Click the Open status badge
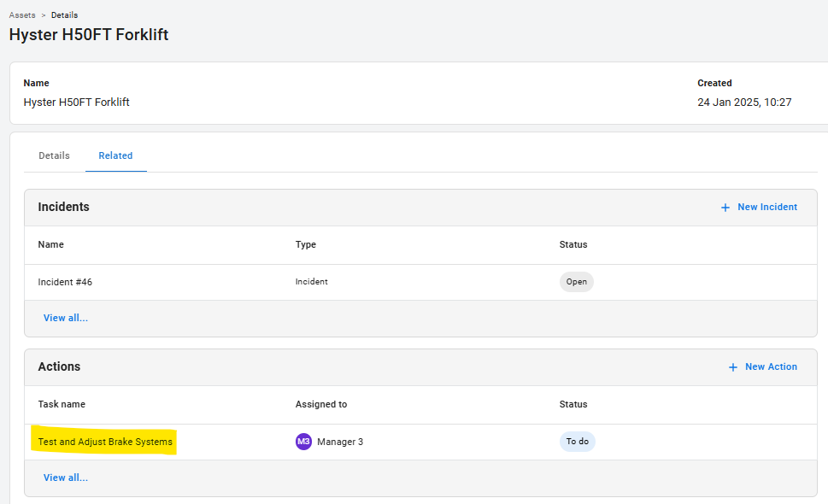The width and height of the screenshot is (828, 504). pos(576,282)
